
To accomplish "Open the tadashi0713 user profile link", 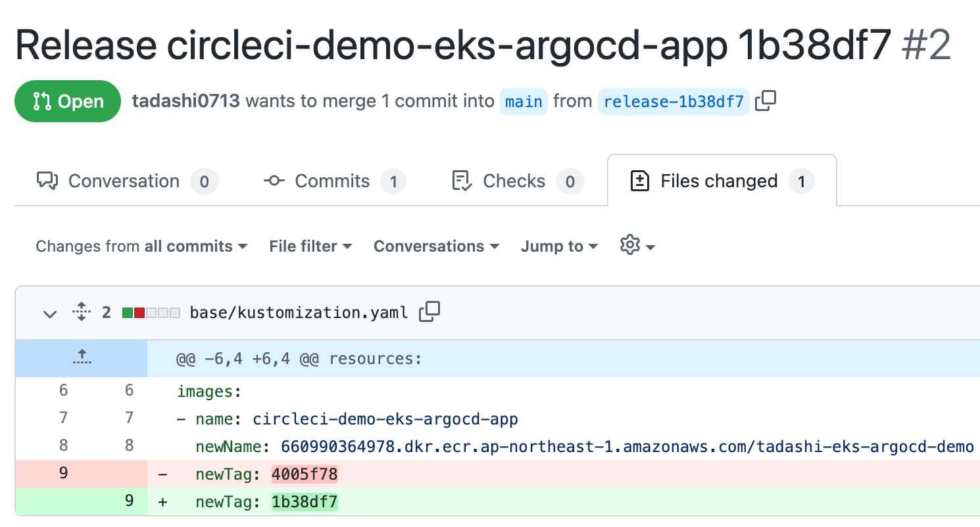I will [186, 101].
